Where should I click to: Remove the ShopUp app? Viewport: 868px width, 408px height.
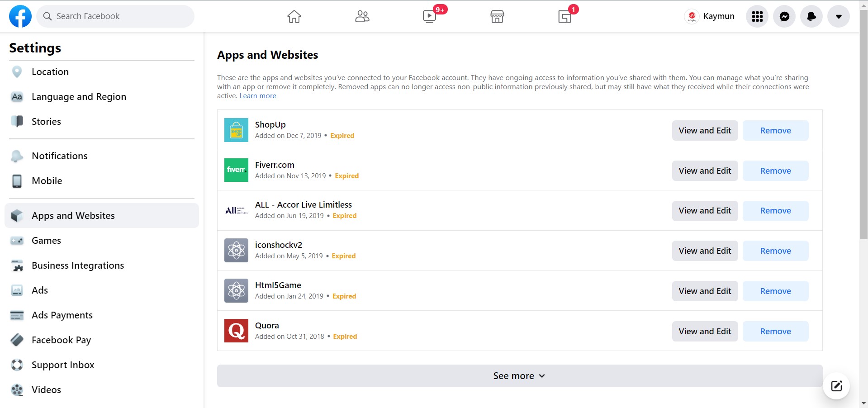tap(775, 131)
